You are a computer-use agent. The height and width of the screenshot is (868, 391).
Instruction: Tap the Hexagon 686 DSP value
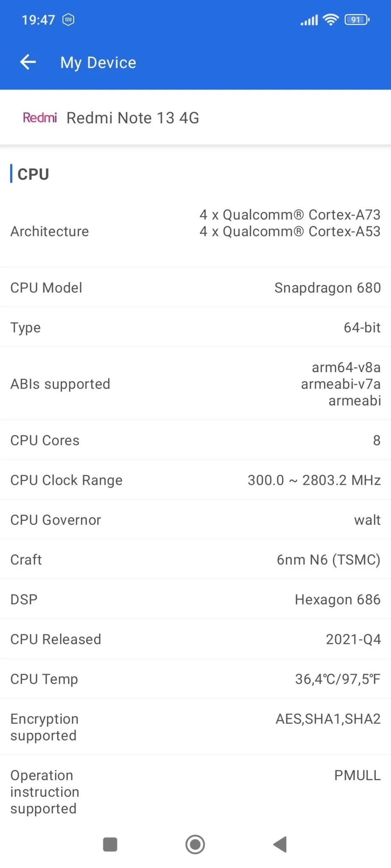coord(338,600)
